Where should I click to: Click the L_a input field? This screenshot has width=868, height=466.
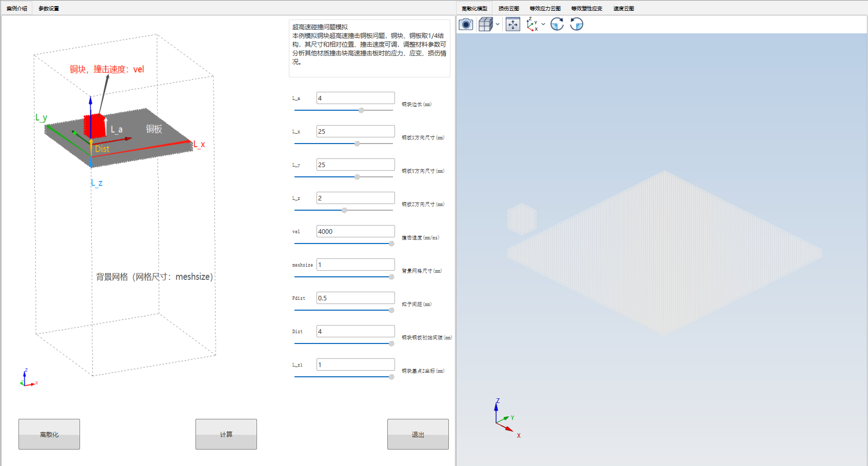click(x=356, y=98)
